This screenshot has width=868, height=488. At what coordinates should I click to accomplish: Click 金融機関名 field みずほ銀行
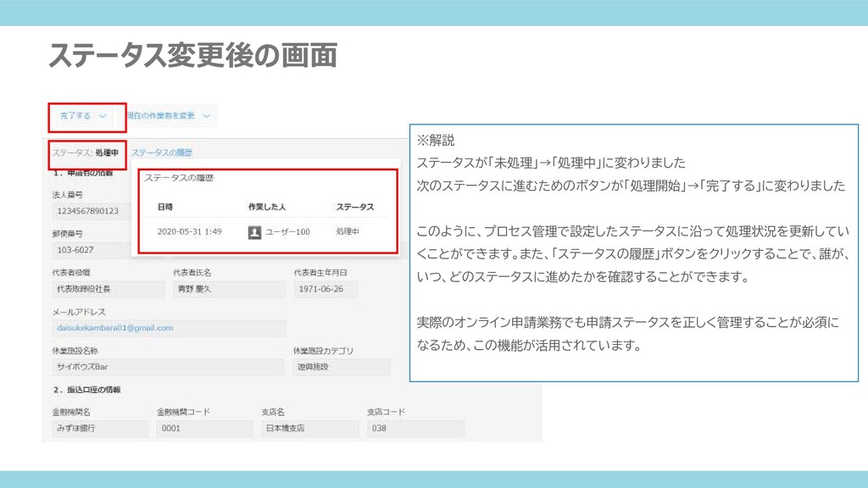[100, 428]
